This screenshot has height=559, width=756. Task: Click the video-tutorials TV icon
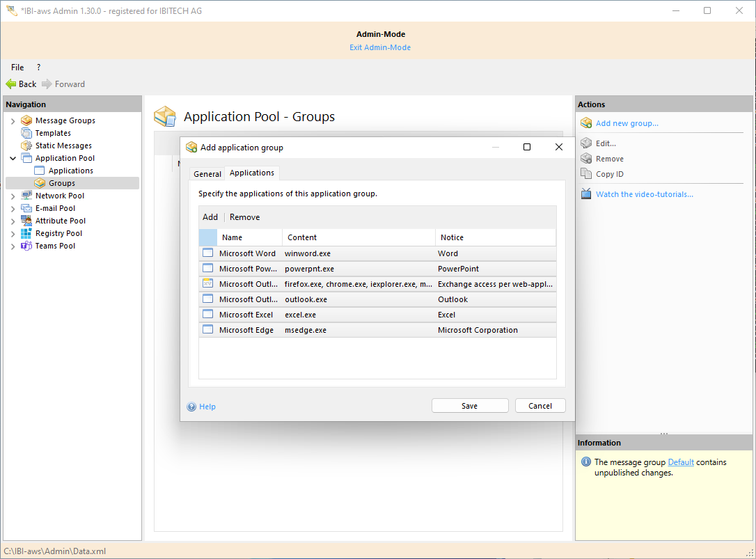tap(586, 194)
